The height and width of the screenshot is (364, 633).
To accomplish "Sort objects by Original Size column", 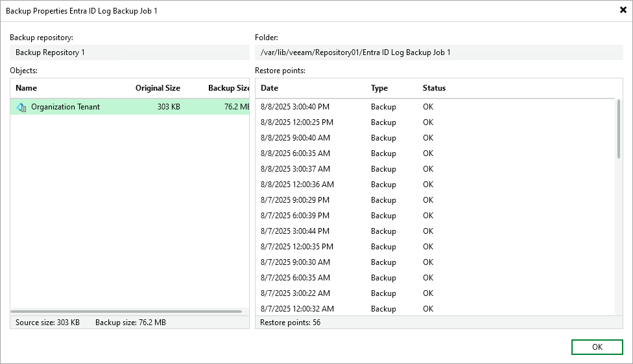I will 158,88.
